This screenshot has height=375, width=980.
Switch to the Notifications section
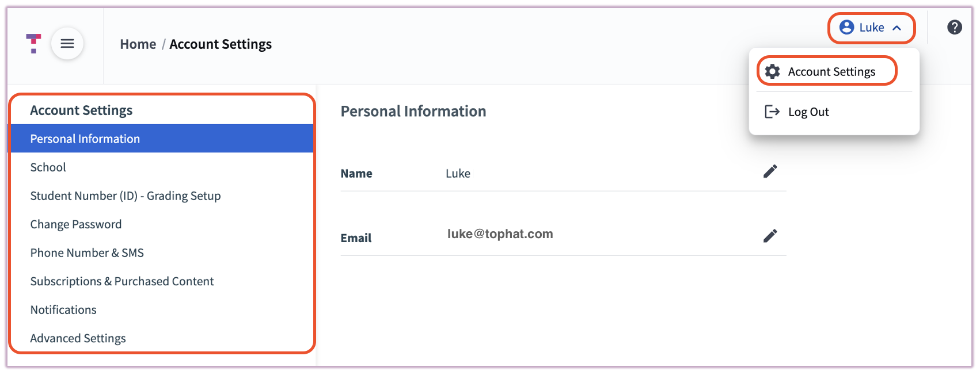[63, 309]
